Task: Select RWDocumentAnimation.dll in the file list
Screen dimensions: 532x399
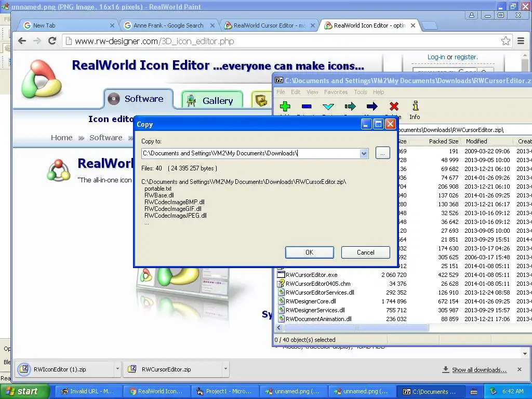Action: 318,319
